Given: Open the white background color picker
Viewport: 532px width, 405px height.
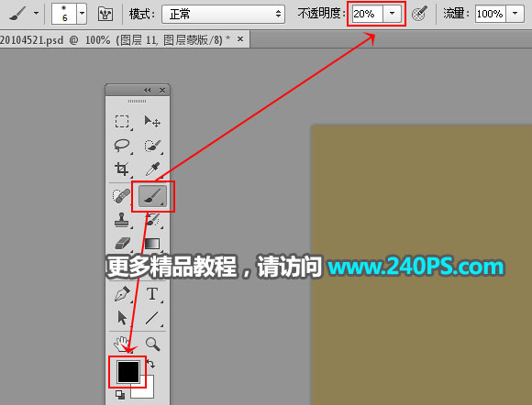Looking at the screenshot, I should pyautogui.click(x=147, y=389).
